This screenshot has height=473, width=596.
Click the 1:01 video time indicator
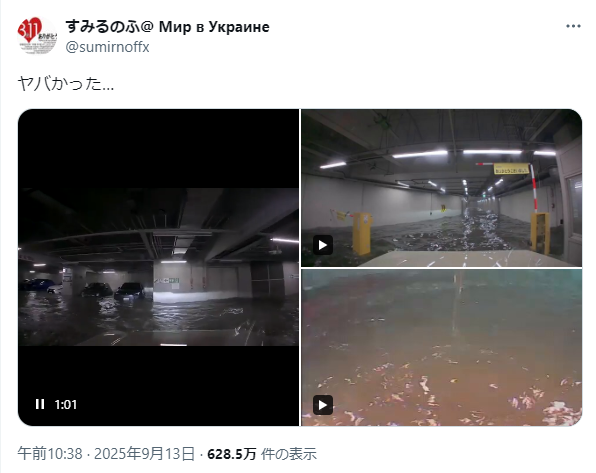point(66,404)
